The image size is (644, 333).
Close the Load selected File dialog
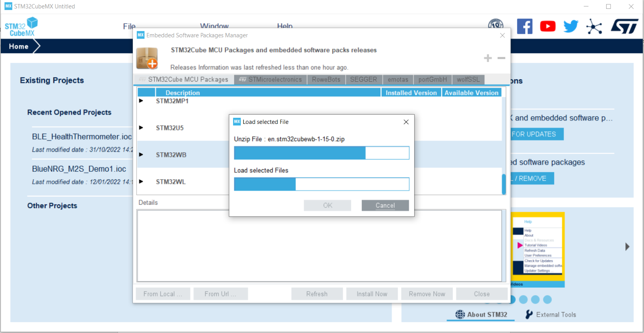click(406, 122)
